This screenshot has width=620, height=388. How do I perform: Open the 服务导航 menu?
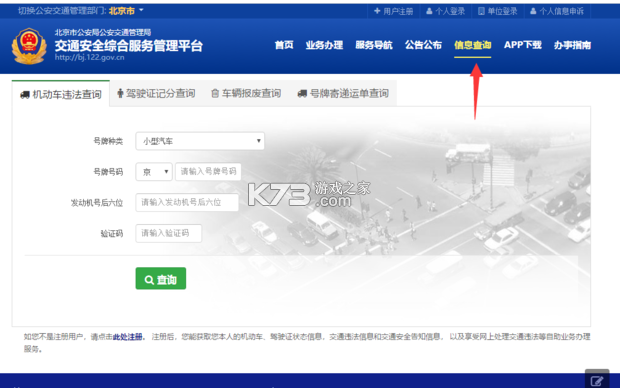tap(374, 45)
